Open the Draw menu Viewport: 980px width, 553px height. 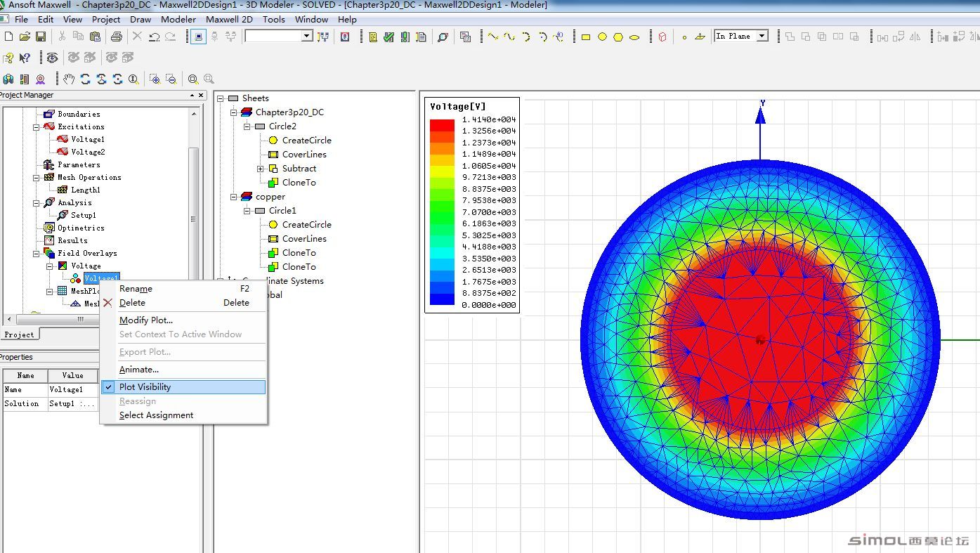(x=141, y=20)
